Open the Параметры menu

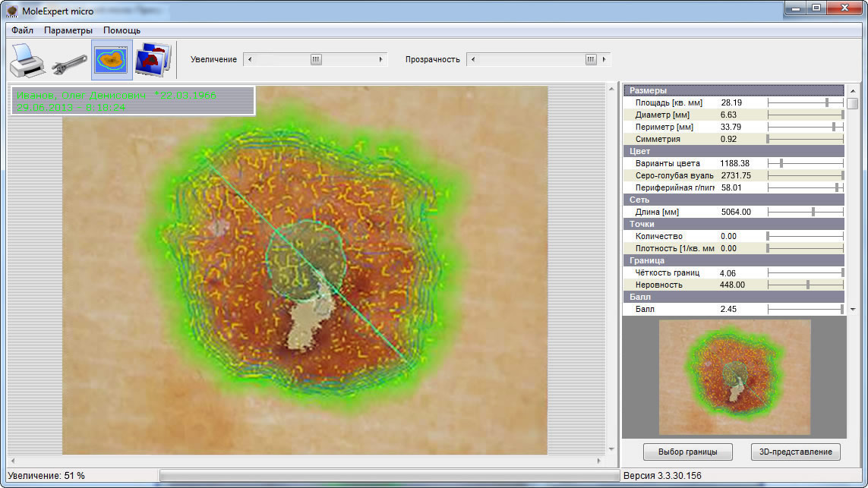pyautogui.click(x=68, y=30)
